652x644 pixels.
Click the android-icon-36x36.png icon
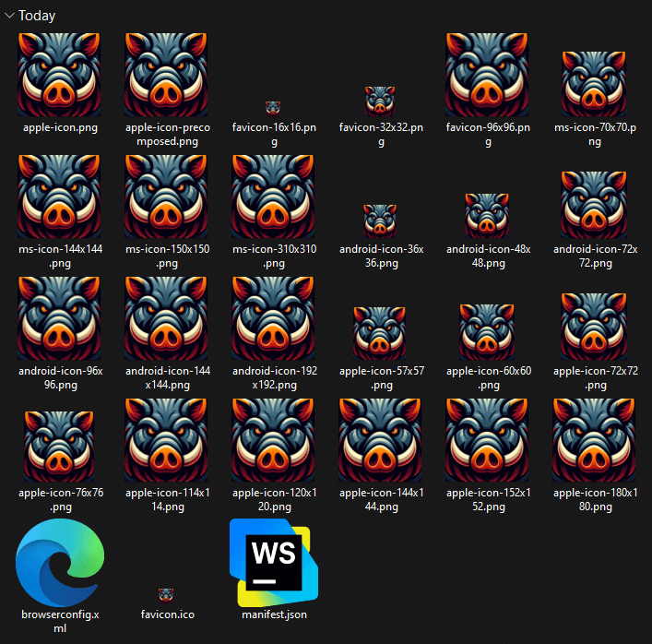[x=380, y=221]
